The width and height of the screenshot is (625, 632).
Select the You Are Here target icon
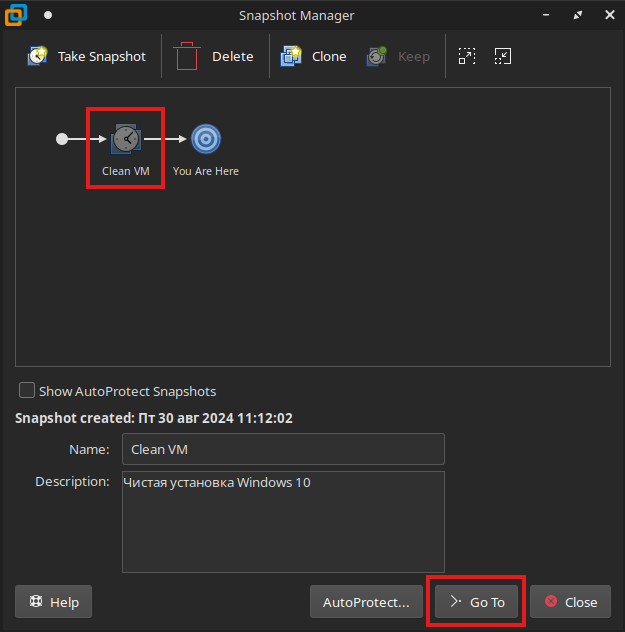[206, 140]
